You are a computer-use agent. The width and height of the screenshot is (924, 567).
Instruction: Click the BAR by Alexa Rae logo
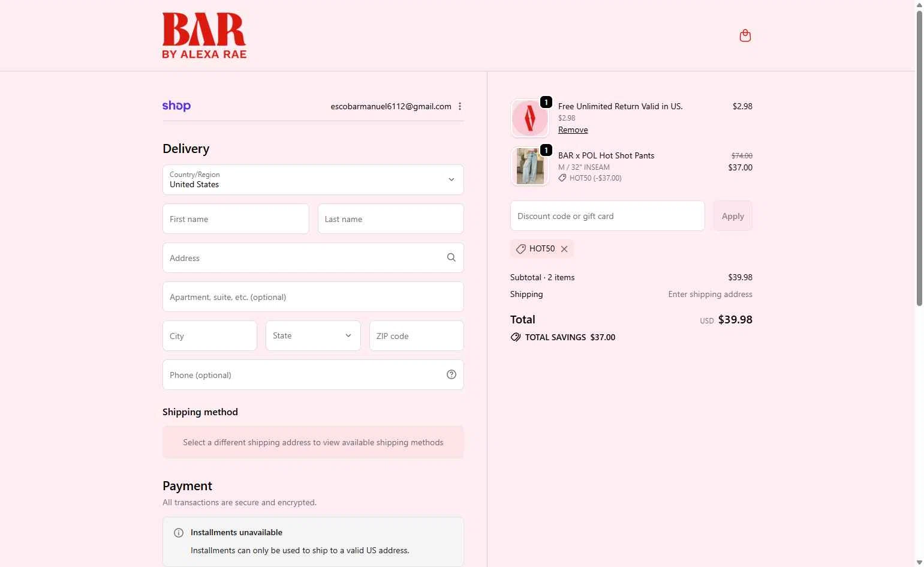click(x=204, y=35)
